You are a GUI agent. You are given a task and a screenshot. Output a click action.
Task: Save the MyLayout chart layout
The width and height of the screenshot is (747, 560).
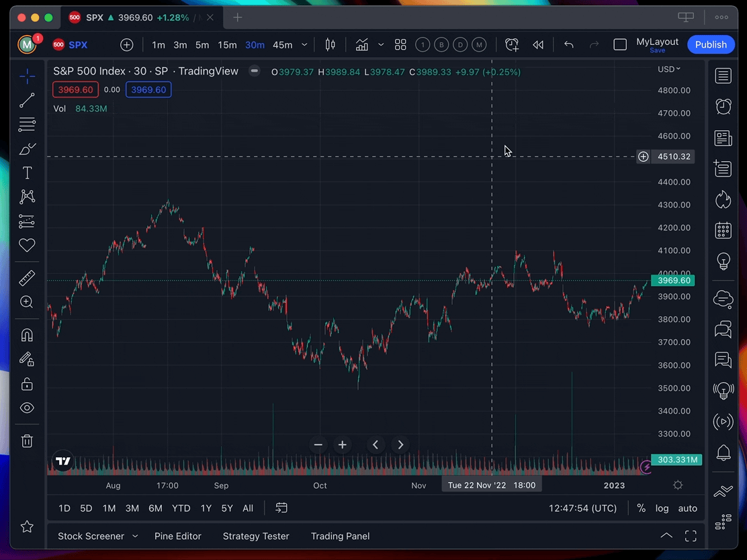point(657,49)
